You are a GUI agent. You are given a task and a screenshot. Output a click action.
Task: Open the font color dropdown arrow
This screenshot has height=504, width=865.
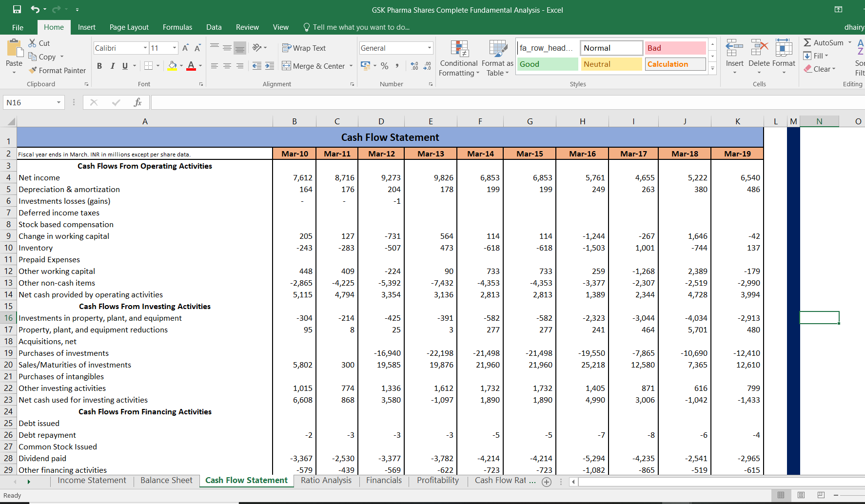[200, 66]
